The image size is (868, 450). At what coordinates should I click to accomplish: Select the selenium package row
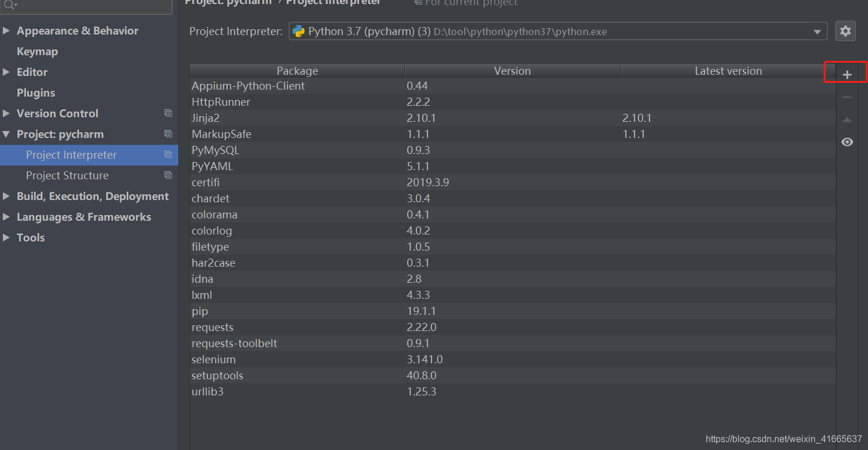click(513, 359)
